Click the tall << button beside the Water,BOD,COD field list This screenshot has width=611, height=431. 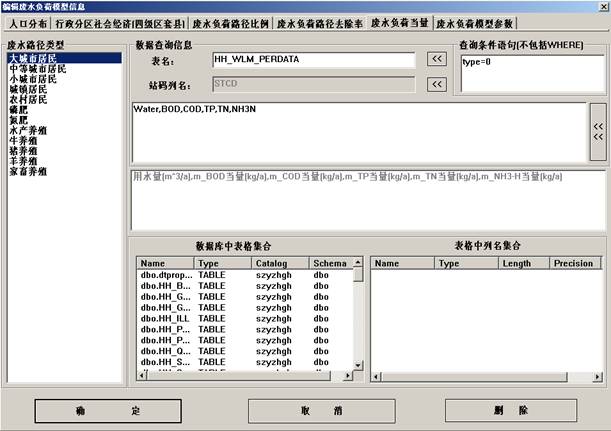[x=598, y=132]
